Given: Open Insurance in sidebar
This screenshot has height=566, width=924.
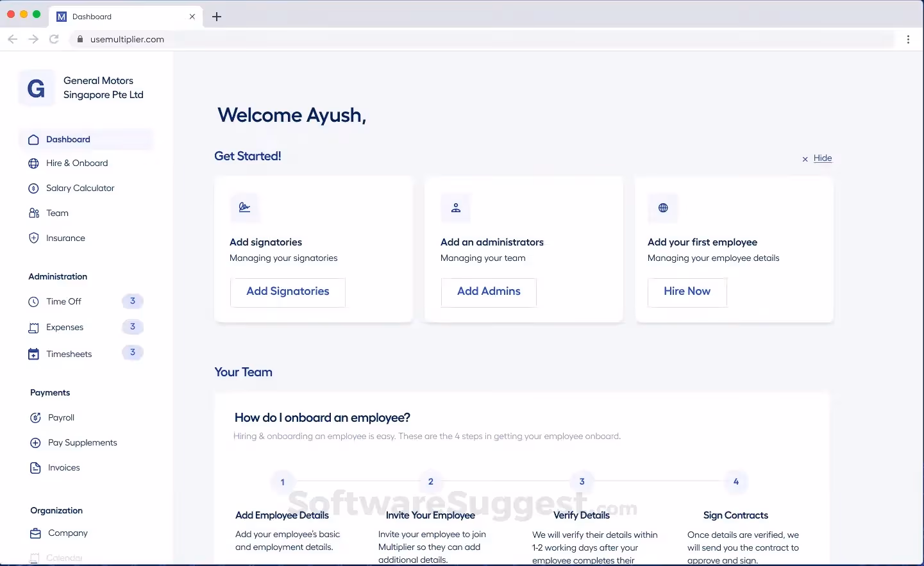Looking at the screenshot, I should 65,238.
